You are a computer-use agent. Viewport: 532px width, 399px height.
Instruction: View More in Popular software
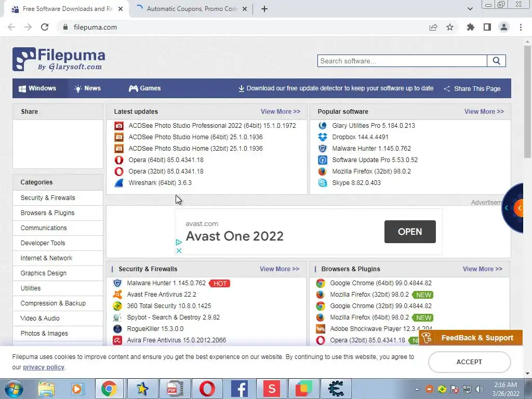tap(484, 111)
